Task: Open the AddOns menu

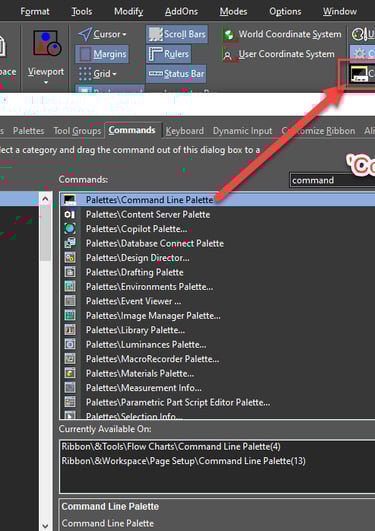Action: [181, 12]
